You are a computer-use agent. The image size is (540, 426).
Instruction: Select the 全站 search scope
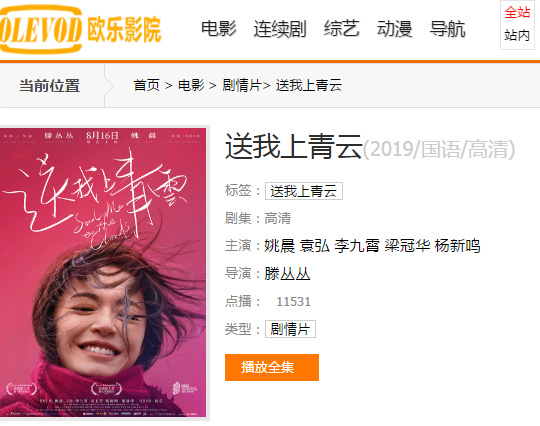517,13
